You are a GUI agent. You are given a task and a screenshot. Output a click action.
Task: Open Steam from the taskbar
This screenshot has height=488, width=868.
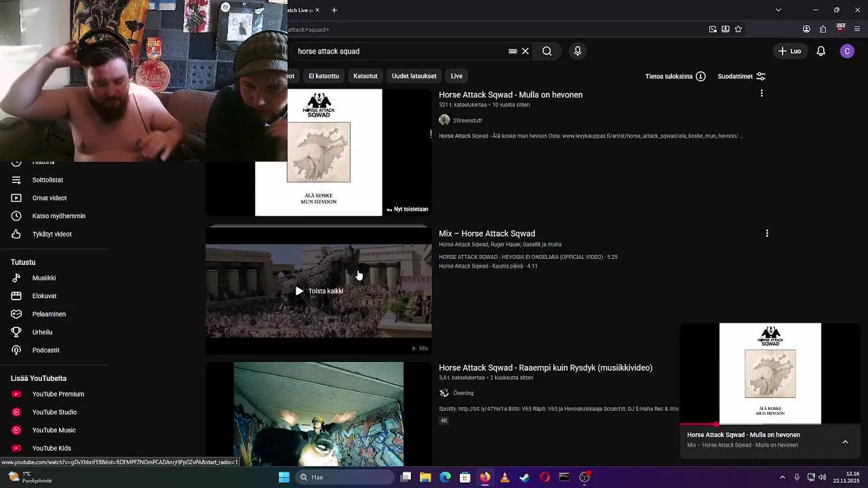coord(524,477)
